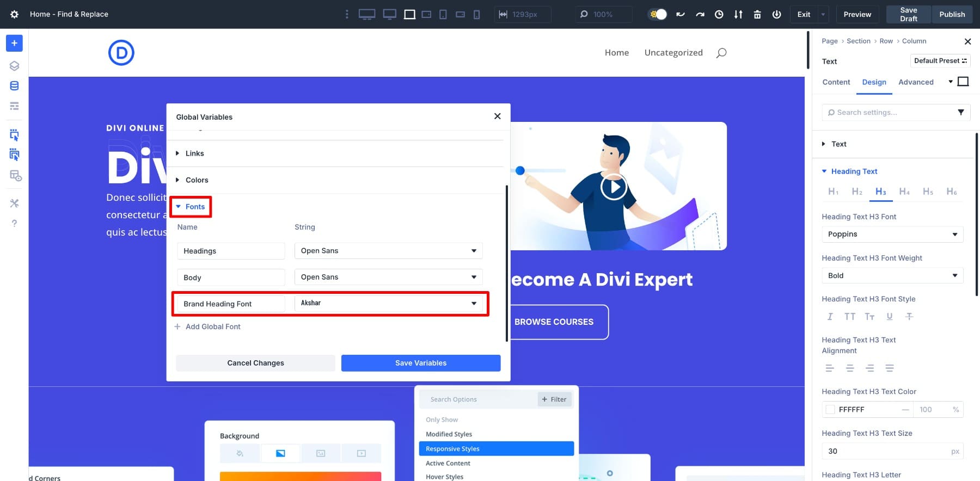The width and height of the screenshot is (980, 481).
Task: Click the Save Variables button
Action: (x=420, y=363)
